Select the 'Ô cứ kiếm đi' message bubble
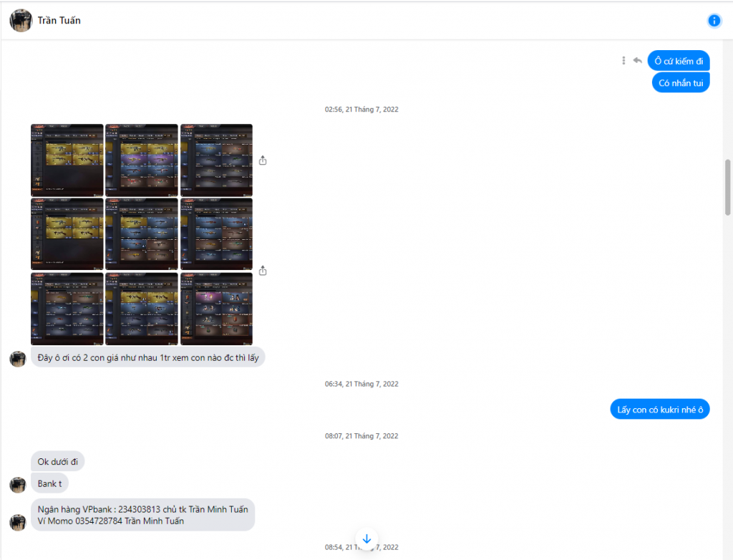 click(679, 61)
